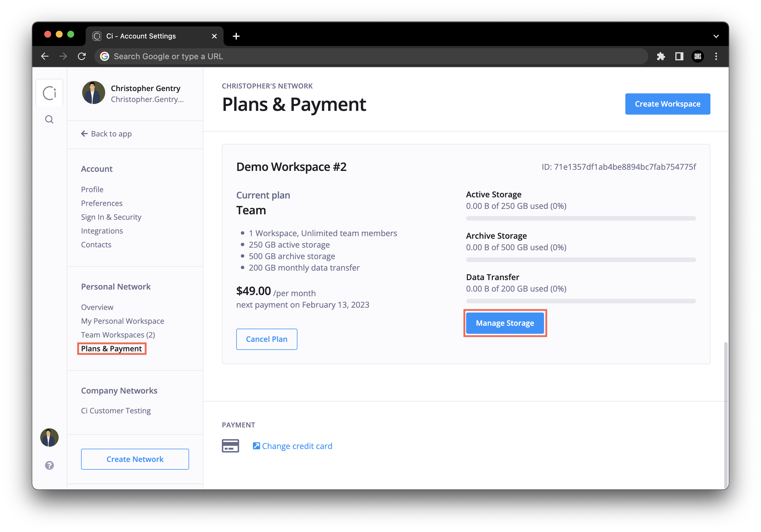The width and height of the screenshot is (761, 532).
Task: Click the 'Team' plan name
Action: tap(251, 210)
